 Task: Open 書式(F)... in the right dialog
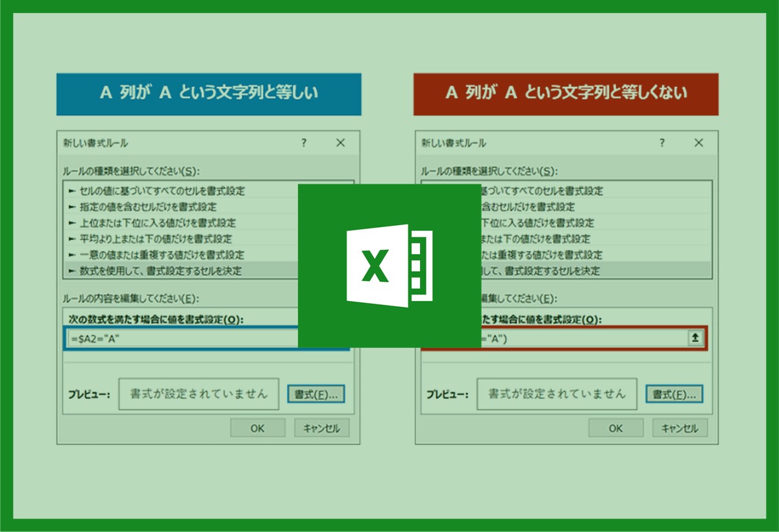point(674,394)
